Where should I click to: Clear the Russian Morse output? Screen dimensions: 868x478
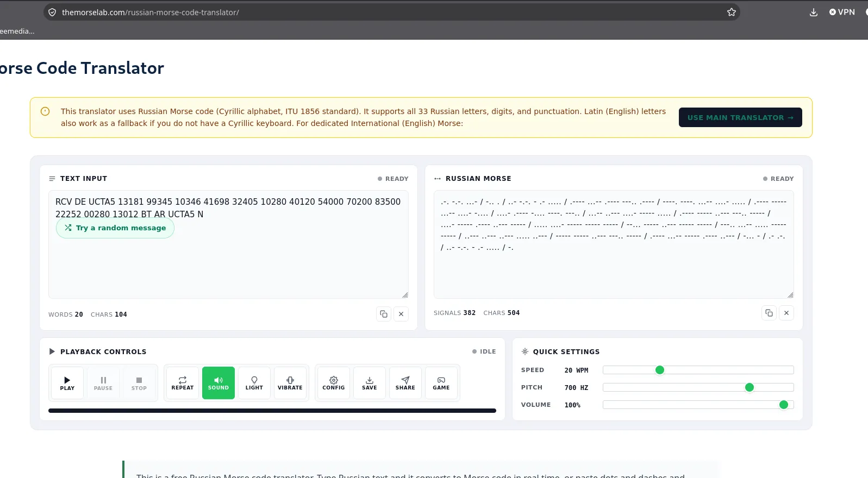[786, 313]
